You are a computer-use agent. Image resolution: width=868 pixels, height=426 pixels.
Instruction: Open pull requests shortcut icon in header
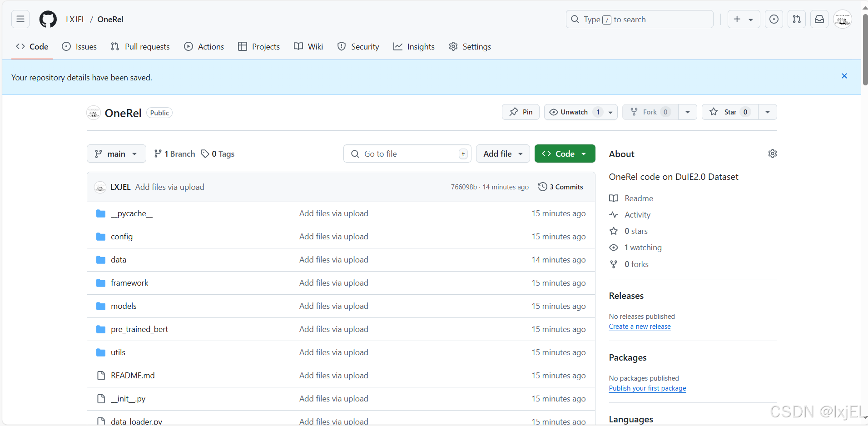(797, 19)
